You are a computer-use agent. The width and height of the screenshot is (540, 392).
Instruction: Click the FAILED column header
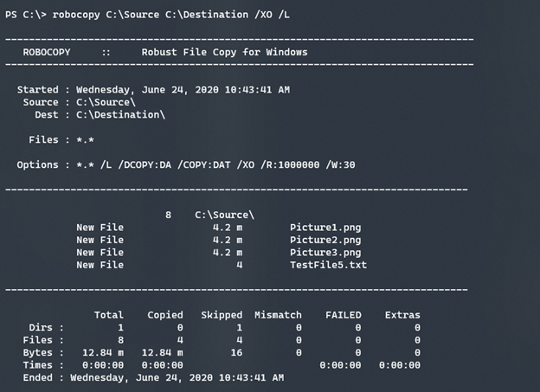(x=343, y=315)
